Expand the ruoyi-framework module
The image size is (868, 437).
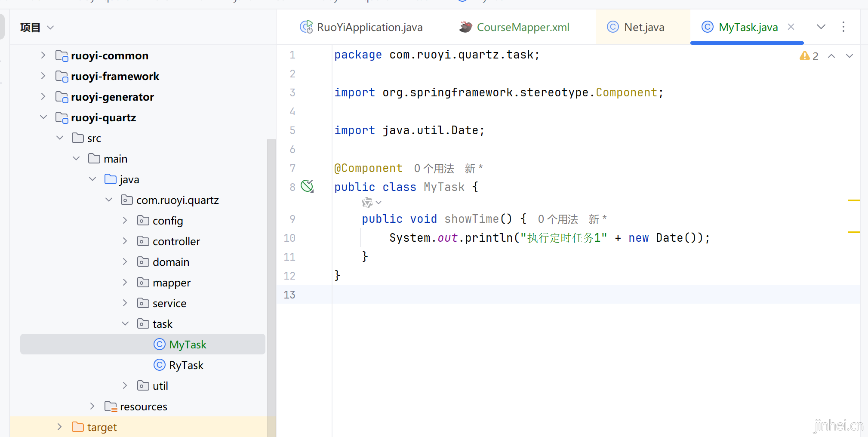tap(43, 76)
